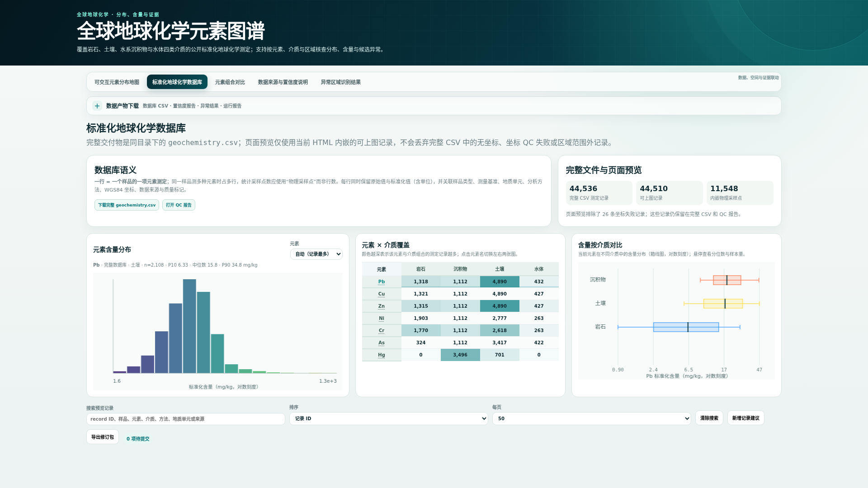Click the Cu 岩石 cell 1,321

[x=421, y=294]
